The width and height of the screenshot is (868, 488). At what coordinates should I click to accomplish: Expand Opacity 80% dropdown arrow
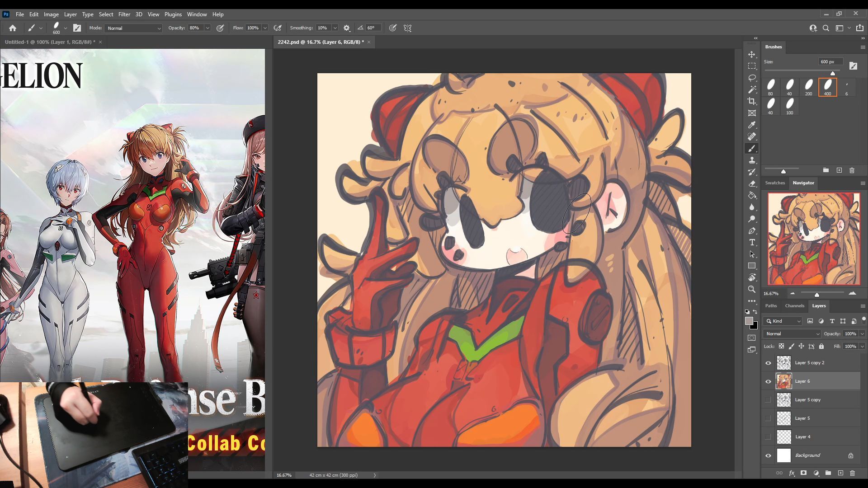[x=208, y=28]
